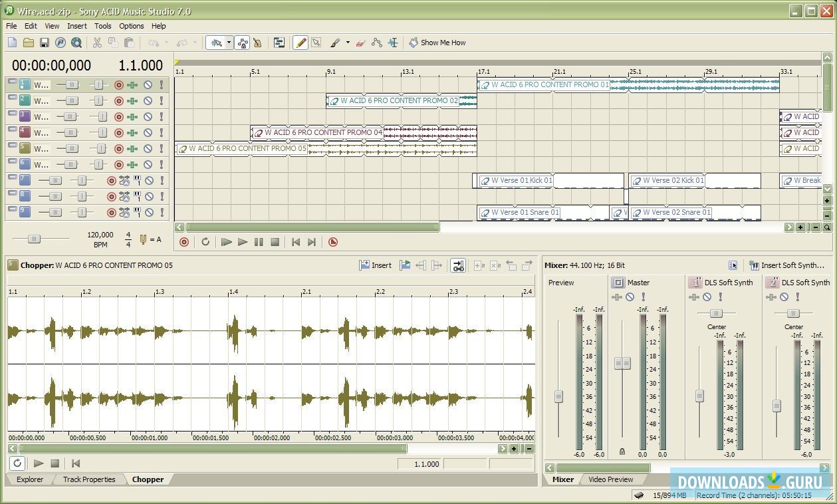The height and width of the screenshot is (504, 837).
Task: Open track 2 FX button
Action: 133,100
